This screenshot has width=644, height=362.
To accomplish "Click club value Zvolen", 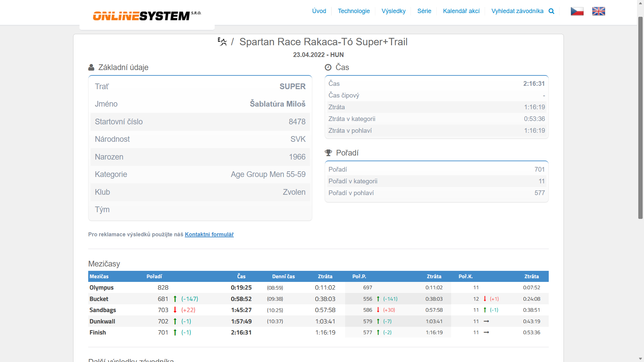I will (294, 192).
